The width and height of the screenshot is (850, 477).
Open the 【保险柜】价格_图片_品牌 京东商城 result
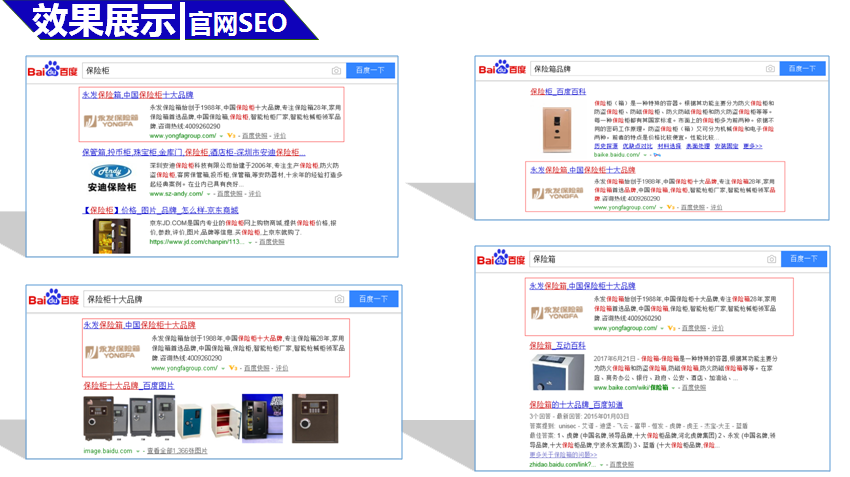click(160, 210)
